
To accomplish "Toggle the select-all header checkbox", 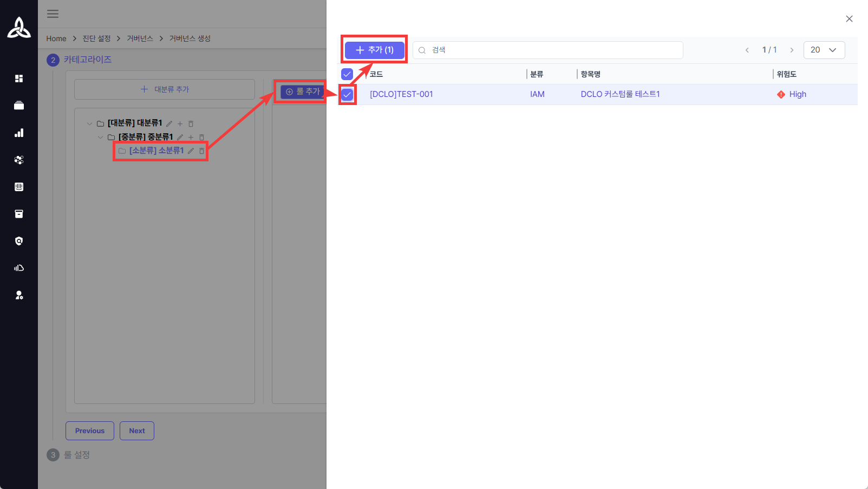I will 347,74.
